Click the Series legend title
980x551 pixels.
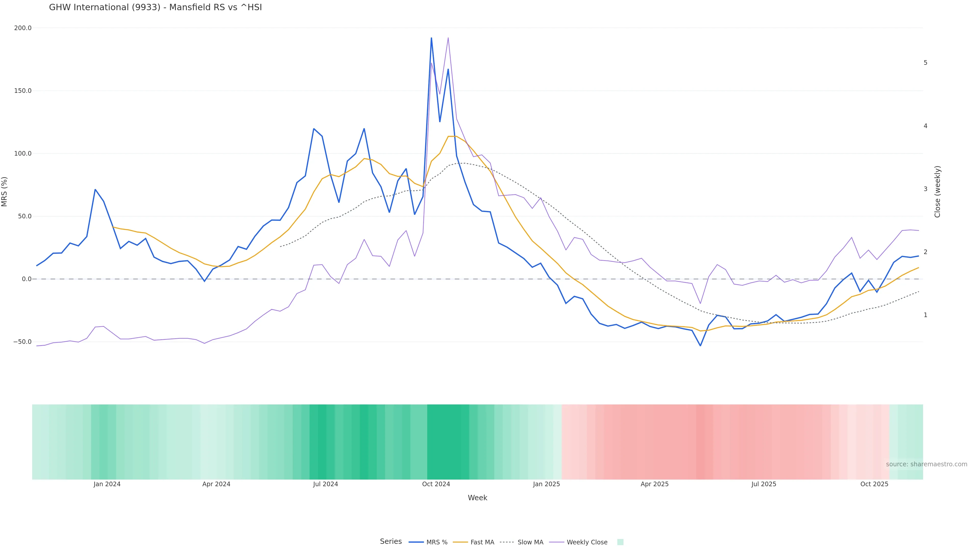pos(391,542)
